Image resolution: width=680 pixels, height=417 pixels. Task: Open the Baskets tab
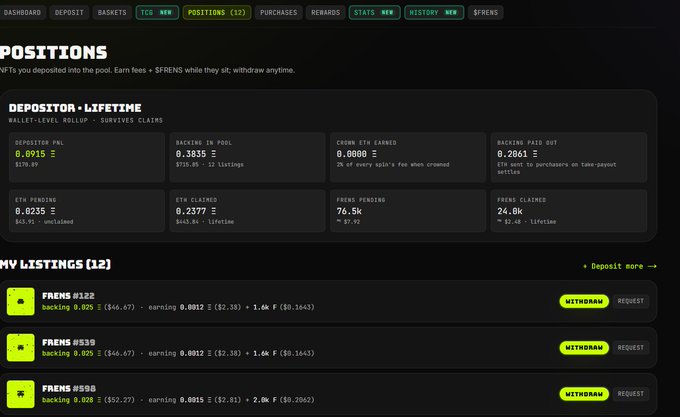coord(112,13)
